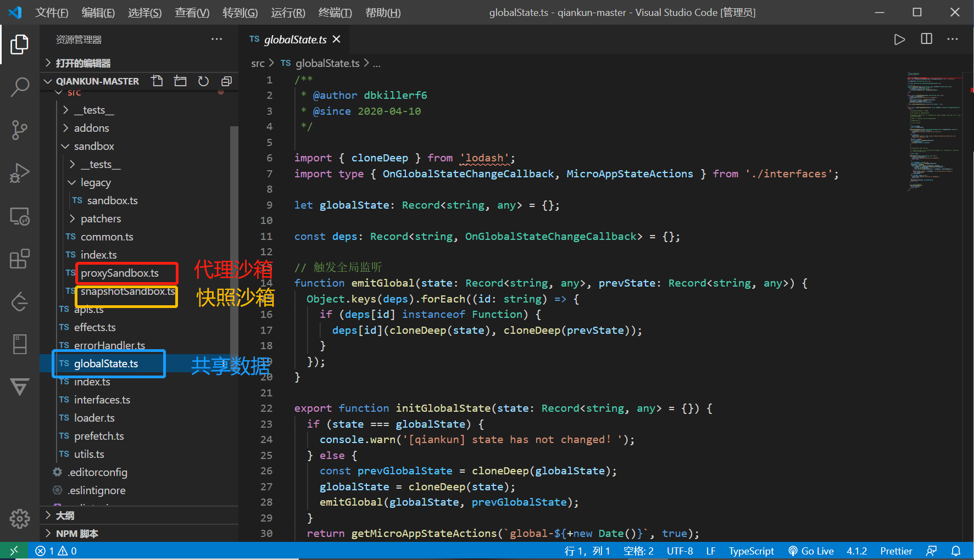Split the editor to the right
Image resolution: width=974 pixels, height=560 pixels.
[926, 39]
